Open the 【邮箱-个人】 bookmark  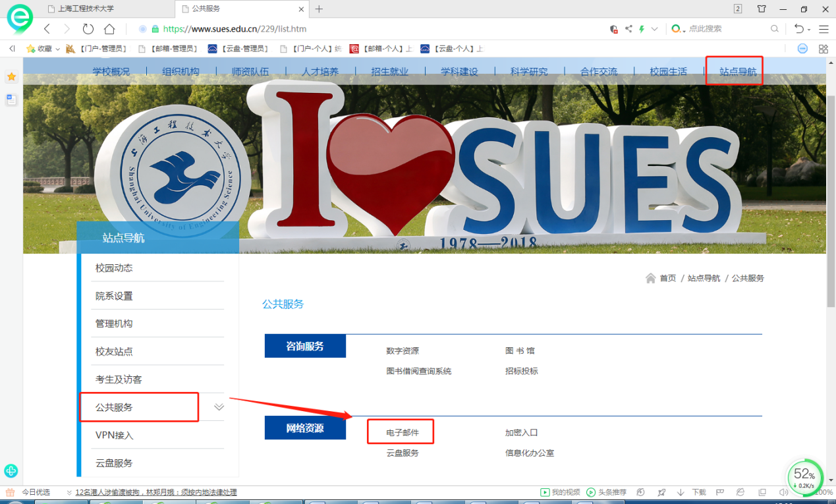[381, 49]
